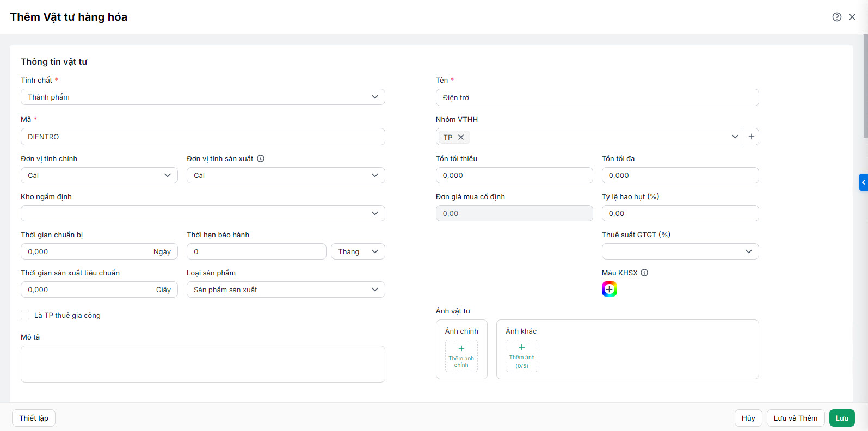Open the Thuế suất GTGT (%) dropdown

680,251
